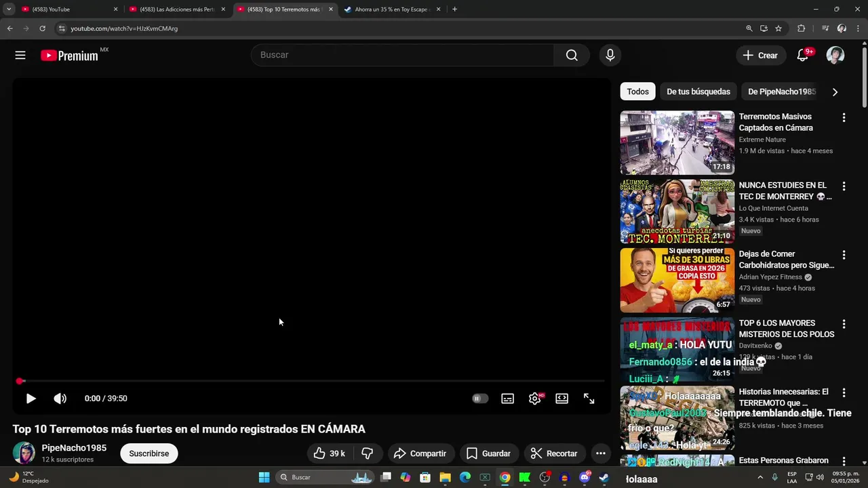
Task: Open options for Misterios de los Polos video
Action: (x=844, y=324)
